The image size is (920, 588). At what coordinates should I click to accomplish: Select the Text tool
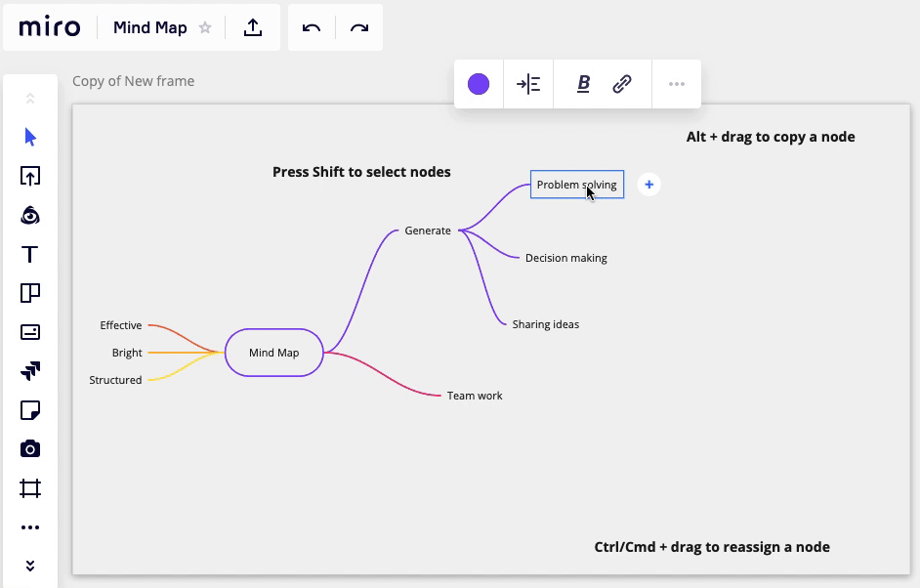coord(30,255)
